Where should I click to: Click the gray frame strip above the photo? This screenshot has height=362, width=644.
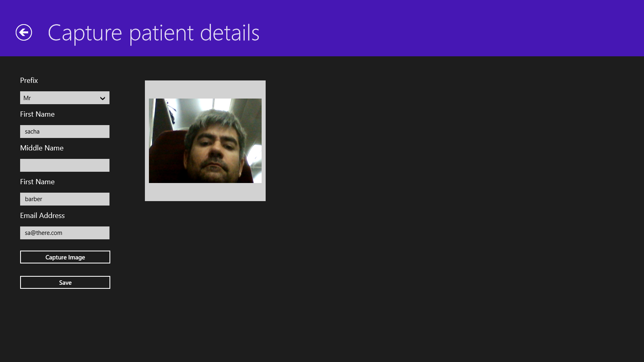coord(205,89)
